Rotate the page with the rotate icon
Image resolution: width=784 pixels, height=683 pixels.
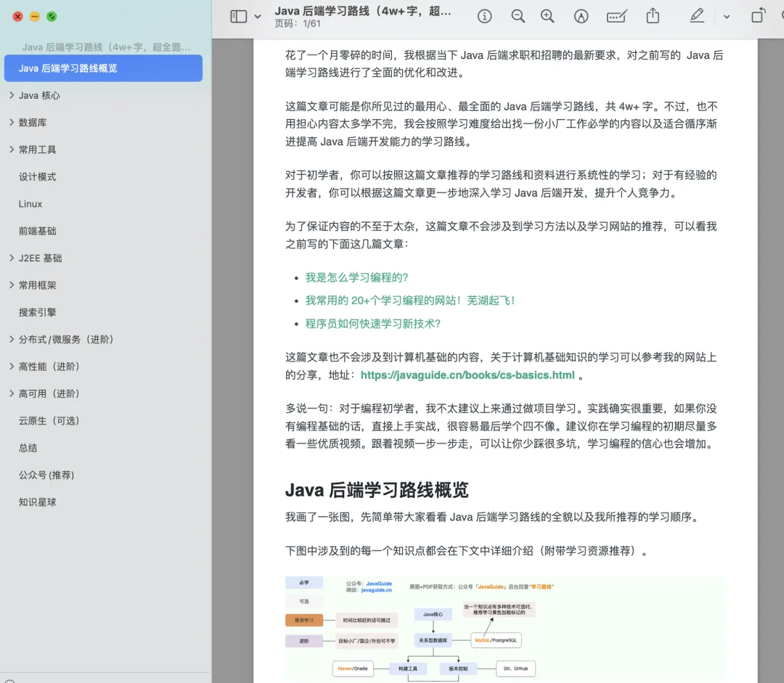click(x=757, y=16)
